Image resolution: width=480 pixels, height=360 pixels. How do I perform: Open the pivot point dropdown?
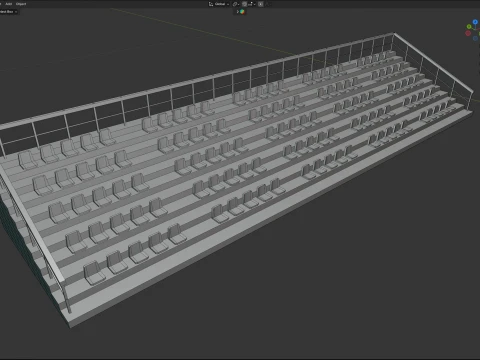[236, 4]
